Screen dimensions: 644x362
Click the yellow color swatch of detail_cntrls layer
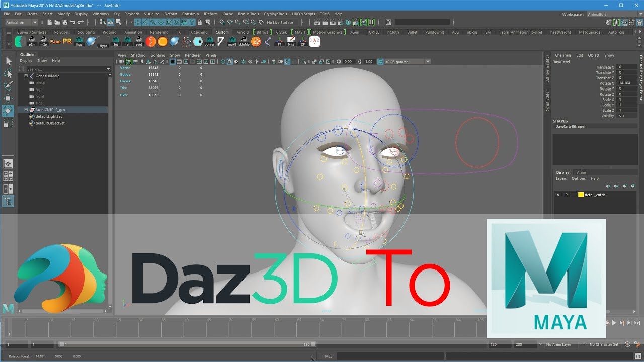581,195
